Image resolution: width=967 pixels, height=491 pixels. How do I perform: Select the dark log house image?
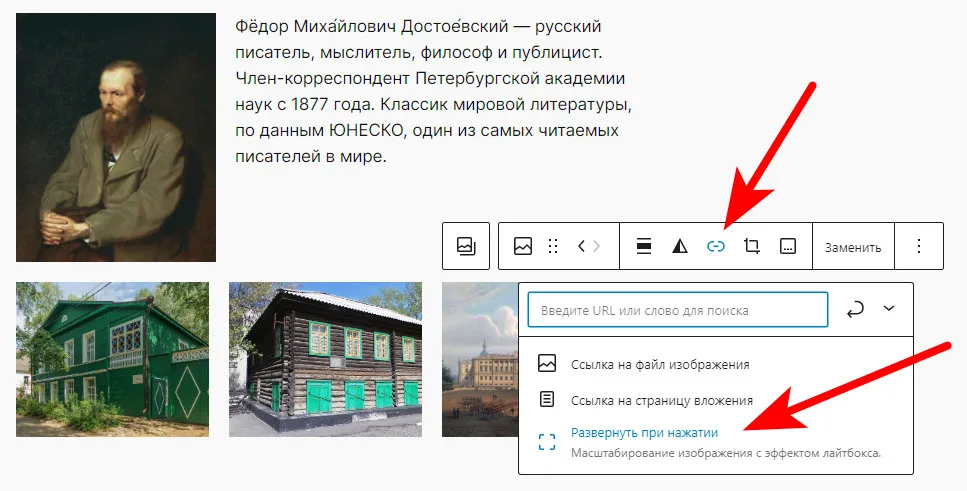326,360
